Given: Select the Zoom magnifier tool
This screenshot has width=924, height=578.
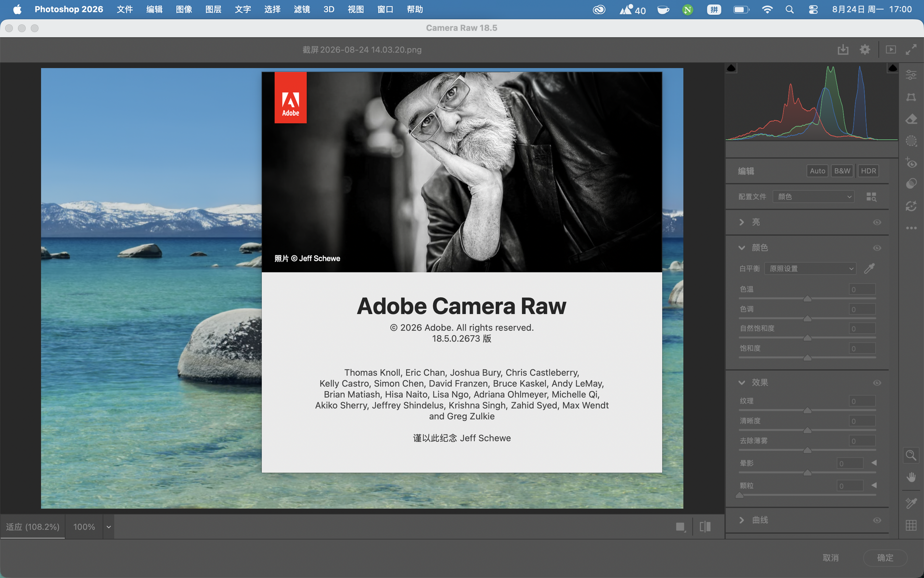Looking at the screenshot, I should (911, 455).
